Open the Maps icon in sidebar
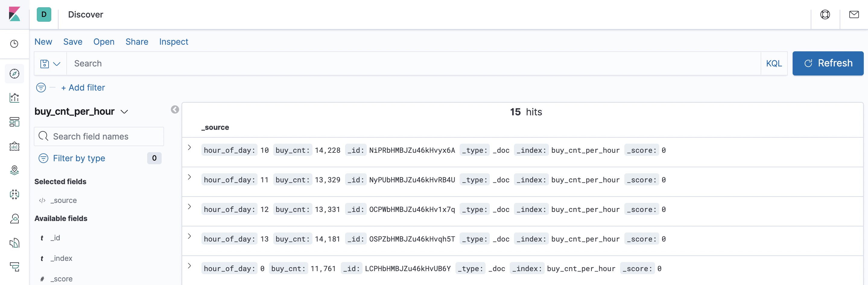The height and width of the screenshot is (285, 868). [x=14, y=170]
